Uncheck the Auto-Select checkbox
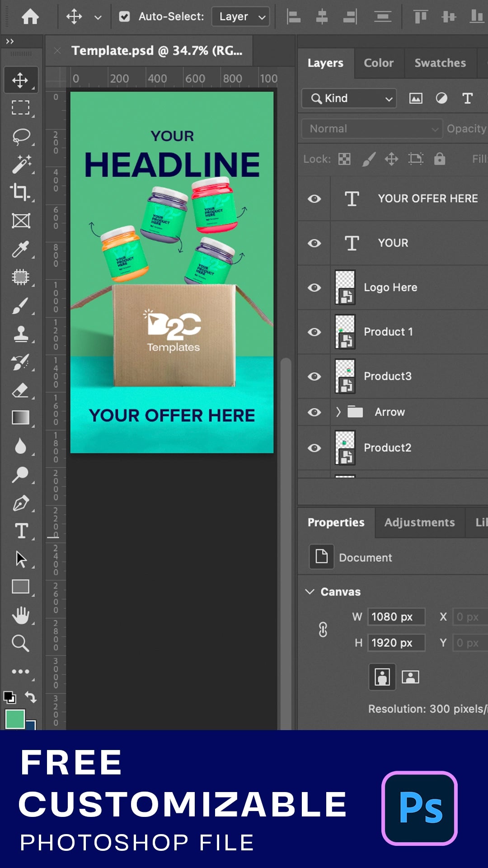 [x=124, y=17]
